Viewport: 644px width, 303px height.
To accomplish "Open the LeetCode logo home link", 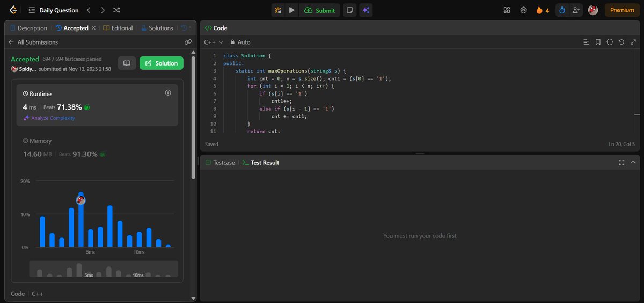I will (12, 10).
